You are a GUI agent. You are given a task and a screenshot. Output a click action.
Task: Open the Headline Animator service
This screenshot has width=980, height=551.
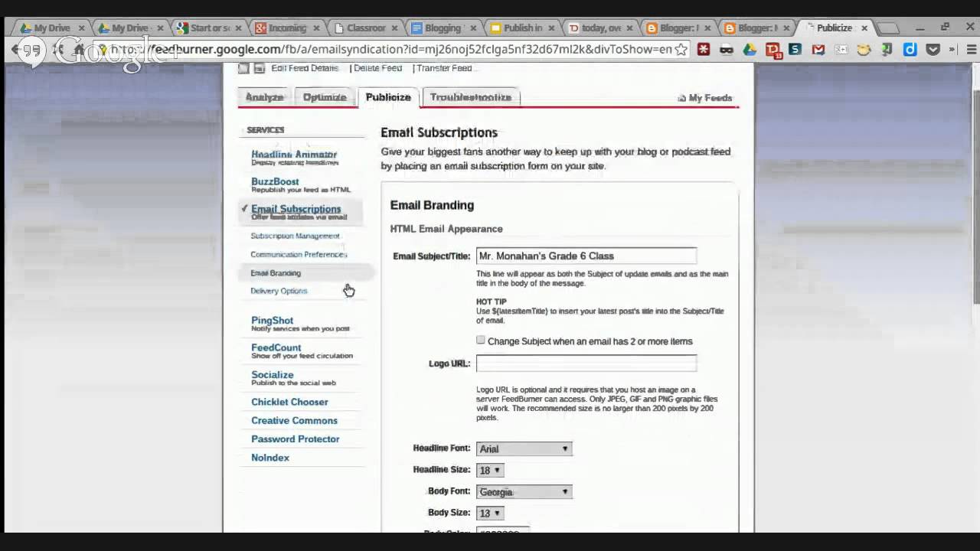tap(294, 155)
